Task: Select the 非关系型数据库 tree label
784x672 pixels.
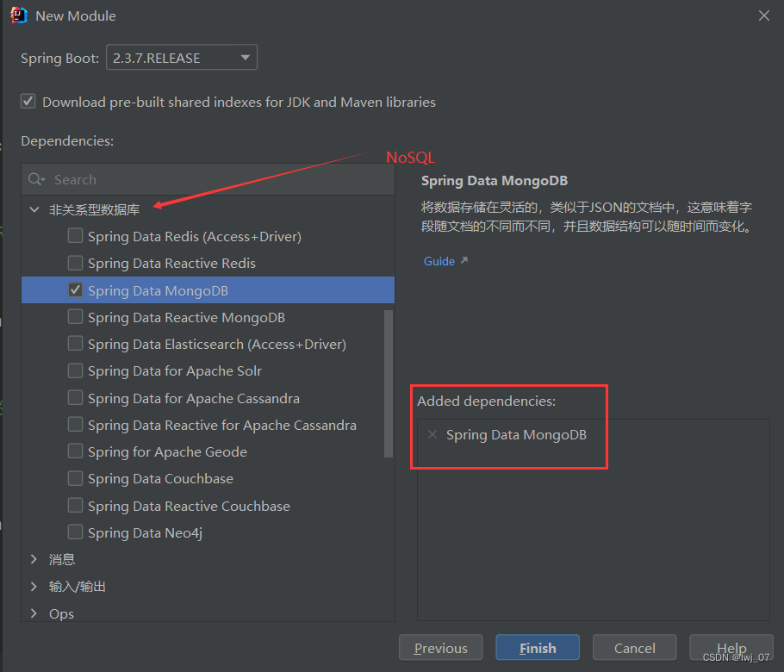Action: coord(94,209)
